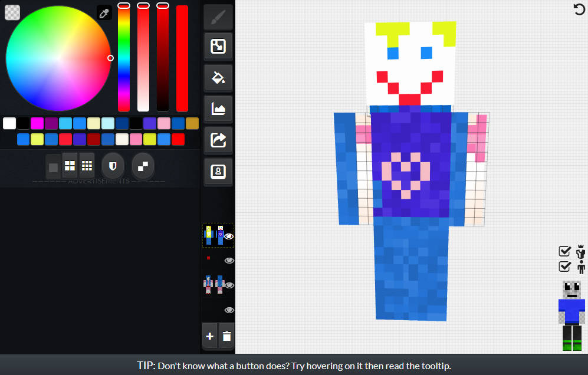This screenshot has height=375, width=588.
Task: Toggle visibility of the red dot layer
Action: point(229,261)
